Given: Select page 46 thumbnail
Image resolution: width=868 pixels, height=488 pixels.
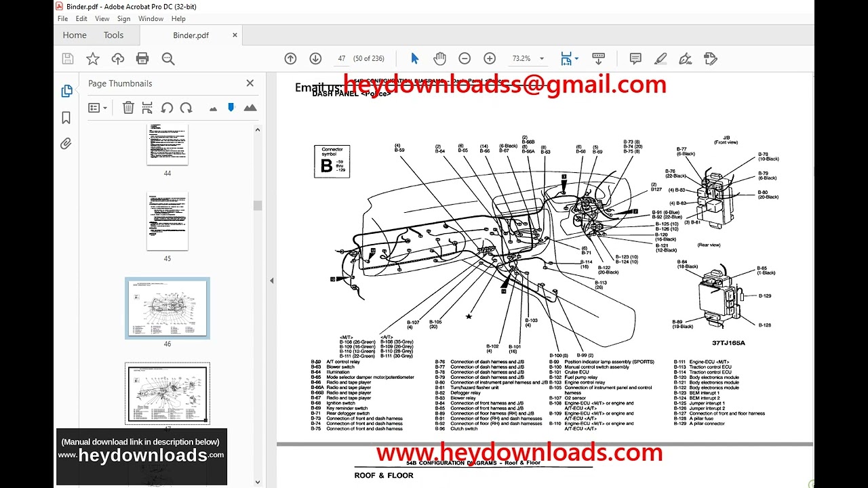Looking at the screenshot, I should (167, 308).
